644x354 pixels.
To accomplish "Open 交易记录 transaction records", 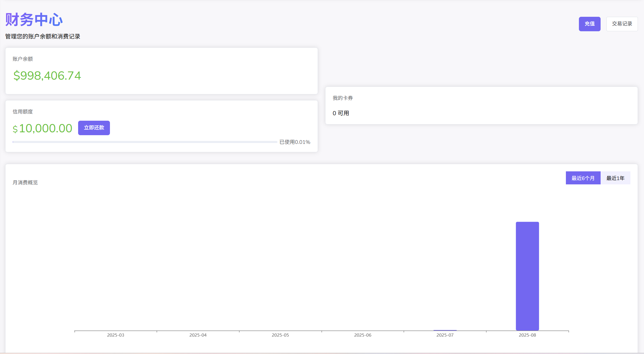I will [x=622, y=24].
